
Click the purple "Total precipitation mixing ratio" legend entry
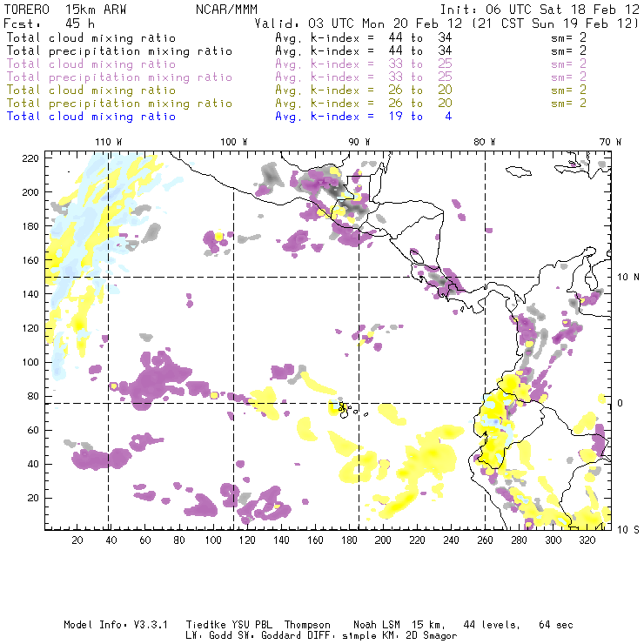[x=118, y=77]
